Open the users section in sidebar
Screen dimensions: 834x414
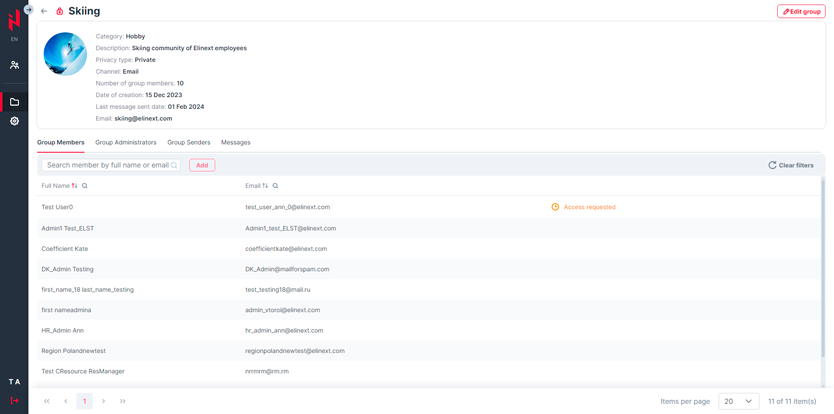(x=14, y=65)
